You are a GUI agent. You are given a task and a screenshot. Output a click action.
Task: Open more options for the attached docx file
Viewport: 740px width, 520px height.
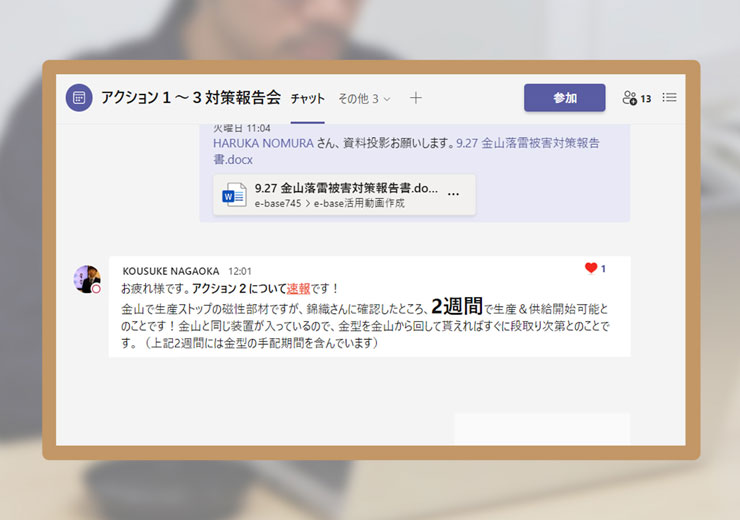453,194
